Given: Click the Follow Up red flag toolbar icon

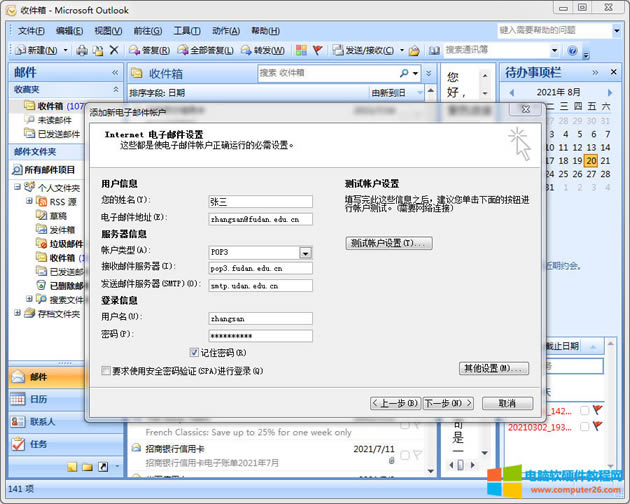Looking at the screenshot, I should (x=318, y=50).
